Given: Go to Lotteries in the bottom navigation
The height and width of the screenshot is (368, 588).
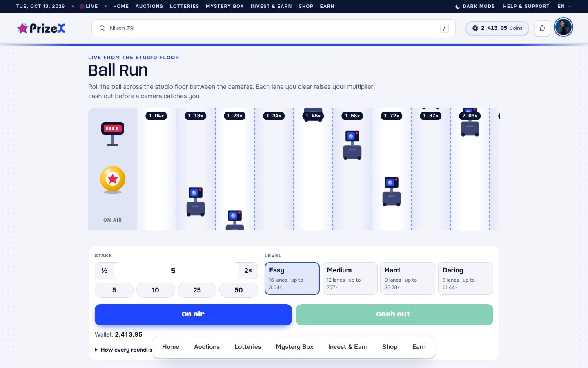Looking at the screenshot, I should [x=247, y=347].
